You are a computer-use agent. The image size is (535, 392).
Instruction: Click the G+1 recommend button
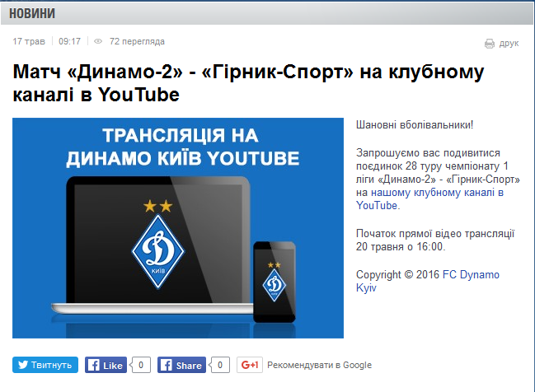[250, 365]
